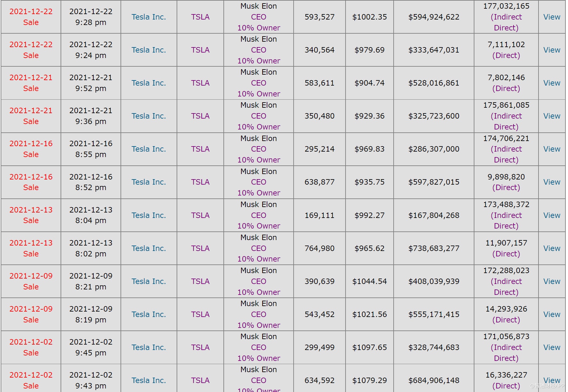Click TSLA ticker in the 9:24 pm row
Screen dimensions: 568x392
click(200, 50)
